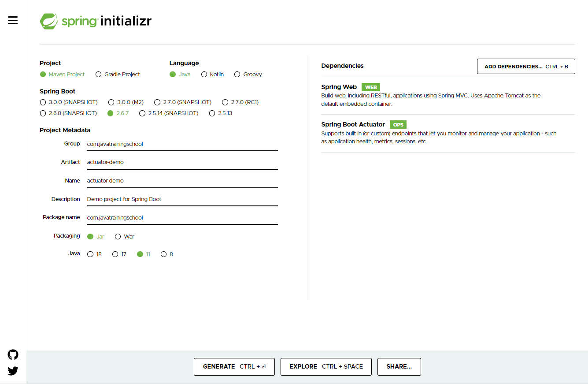
Task: Select Spring Boot 2.6.8 (SNAPSHOT)
Action: [x=68, y=113]
